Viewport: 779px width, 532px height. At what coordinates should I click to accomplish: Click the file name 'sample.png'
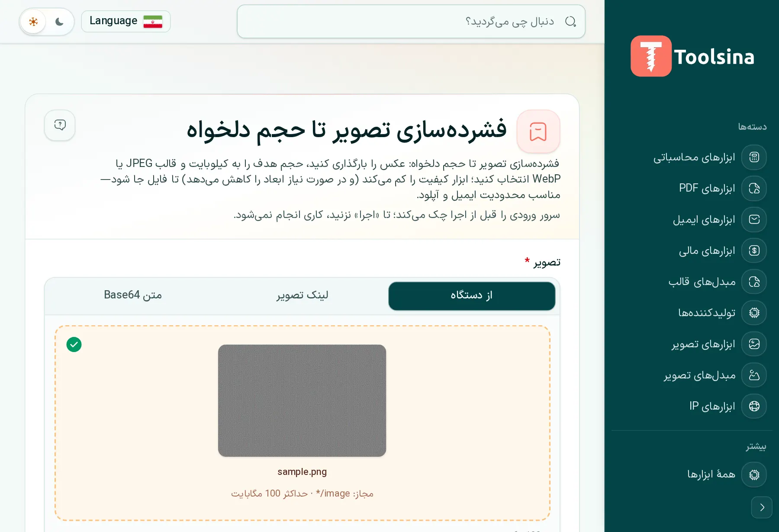tap(302, 471)
